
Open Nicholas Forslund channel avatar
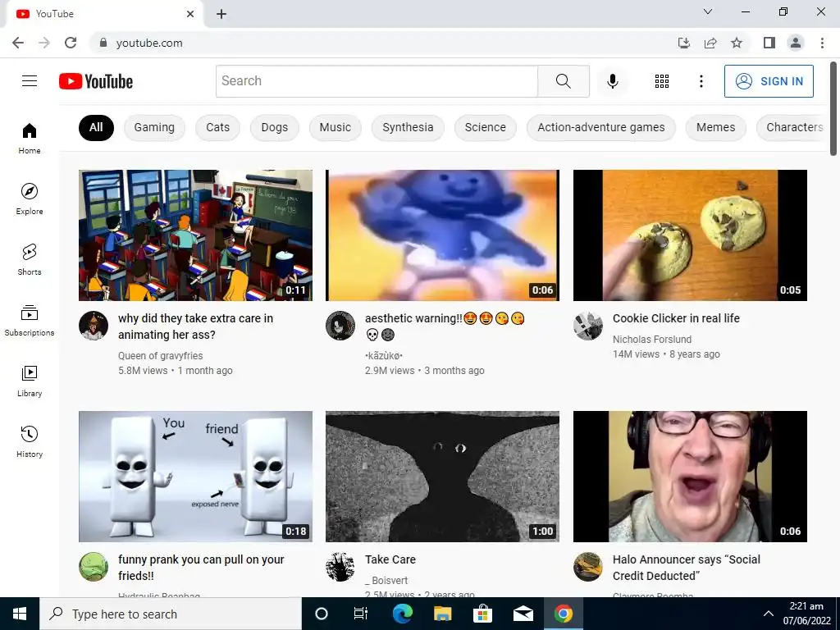click(587, 326)
